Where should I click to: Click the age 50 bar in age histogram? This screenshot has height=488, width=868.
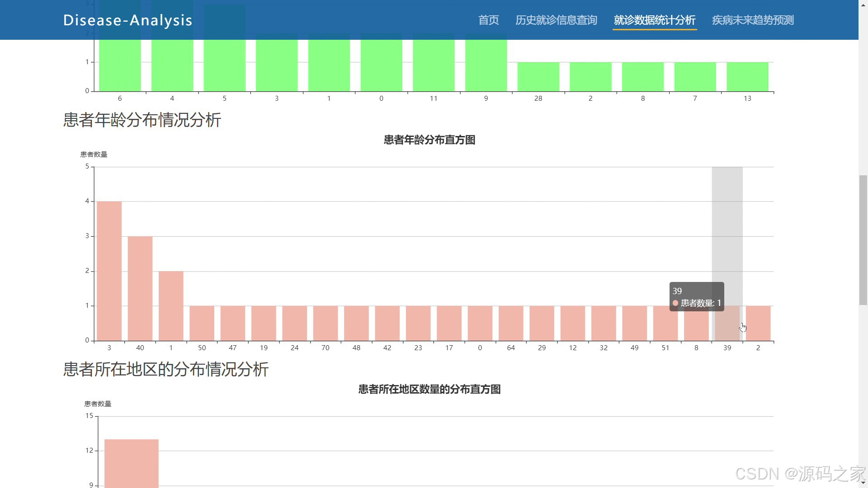(x=202, y=323)
